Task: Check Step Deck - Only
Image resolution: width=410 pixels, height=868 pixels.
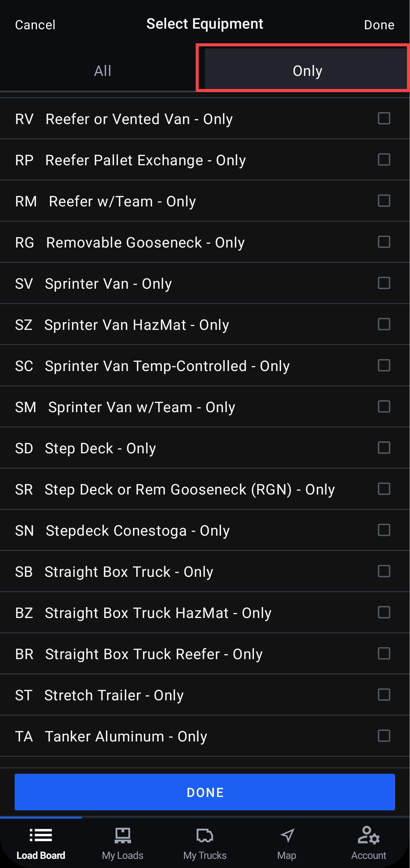Action: [x=384, y=448]
